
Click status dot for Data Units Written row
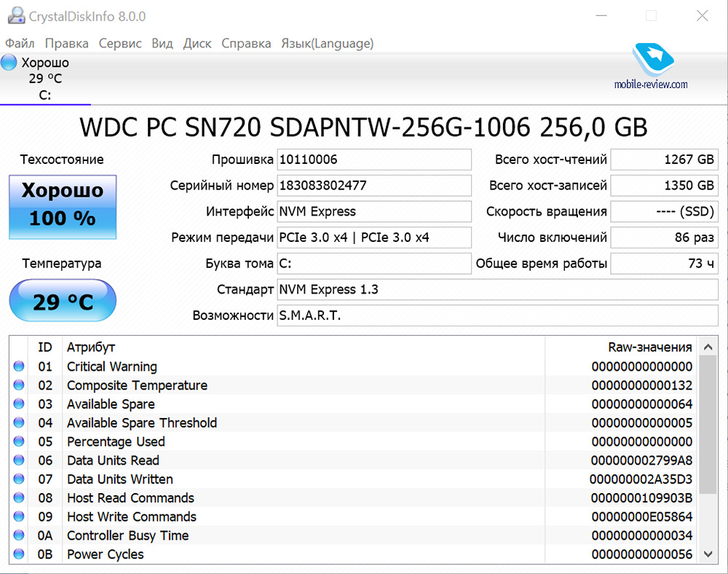[x=19, y=479]
